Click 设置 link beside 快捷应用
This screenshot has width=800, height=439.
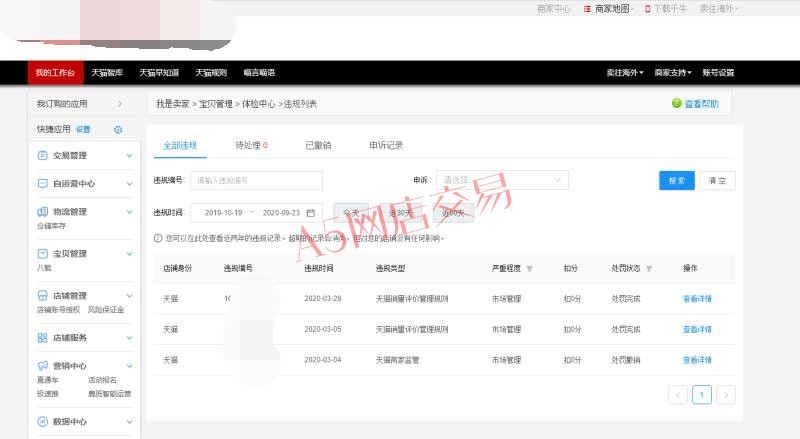point(83,130)
